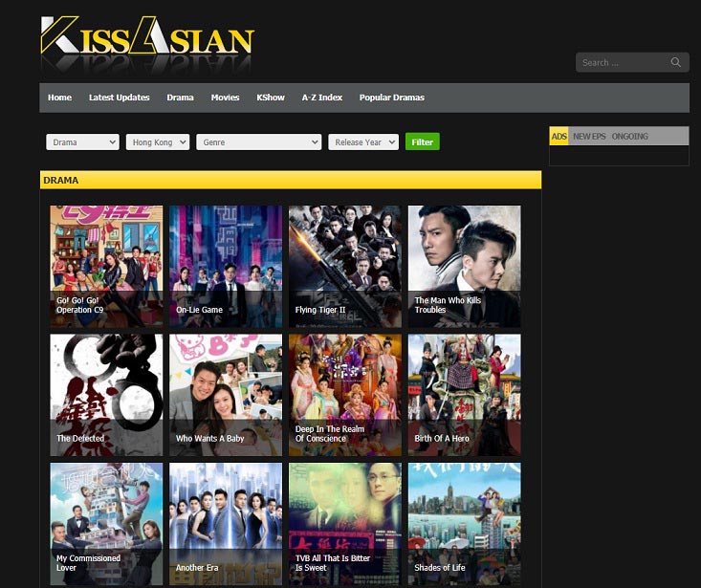Open the Who Wants A Baby poster
This screenshot has height=588, width=701.
point(226,395)
